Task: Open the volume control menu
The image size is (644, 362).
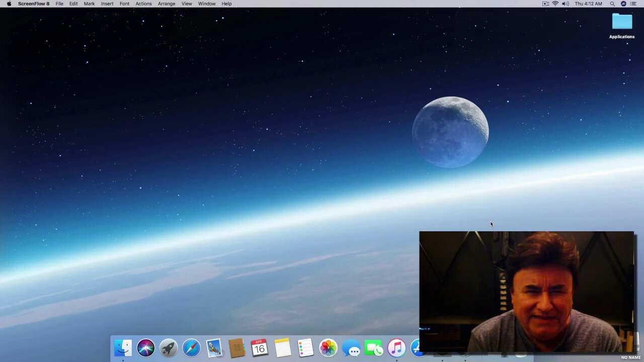Action: pos(566,4)
